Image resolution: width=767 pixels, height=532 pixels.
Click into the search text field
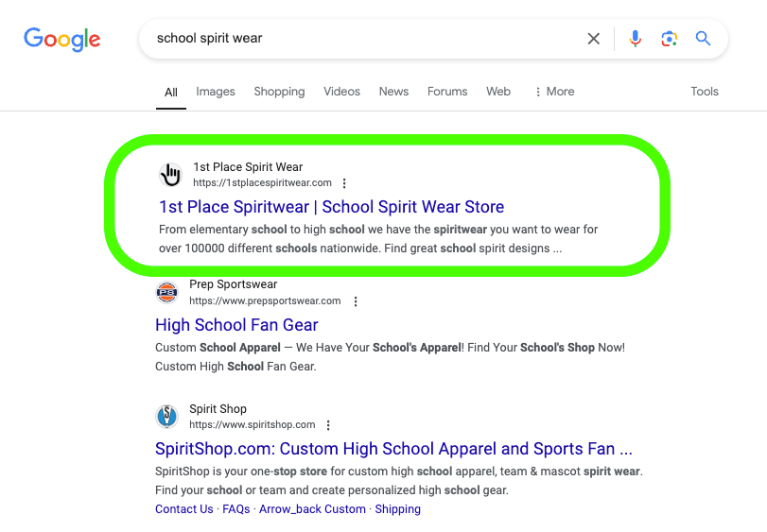pyautogui.click(x=359, y=39)
